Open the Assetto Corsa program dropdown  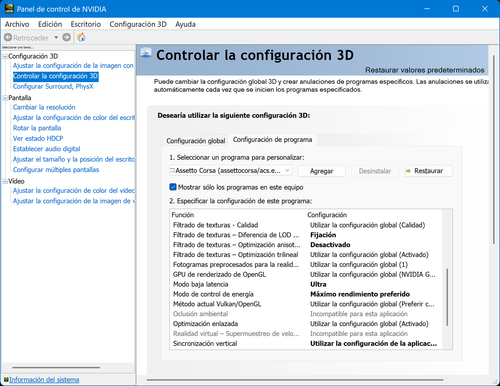(231, 171)
